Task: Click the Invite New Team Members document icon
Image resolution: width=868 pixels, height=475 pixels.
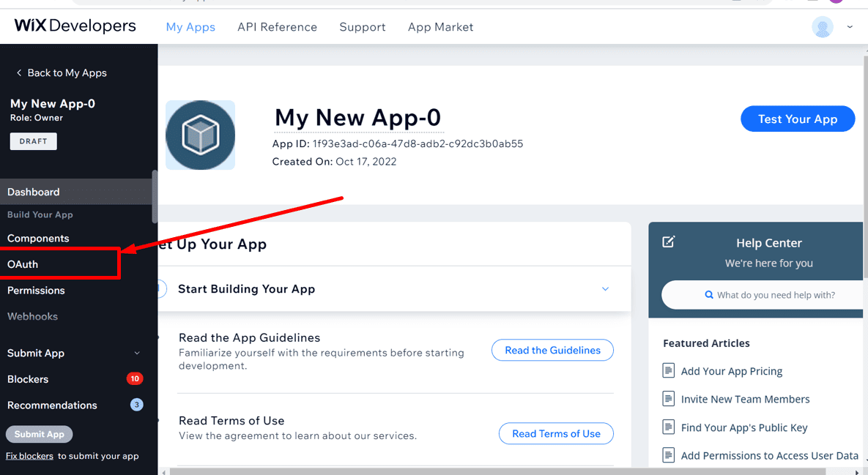Action: tap(669, 399)
